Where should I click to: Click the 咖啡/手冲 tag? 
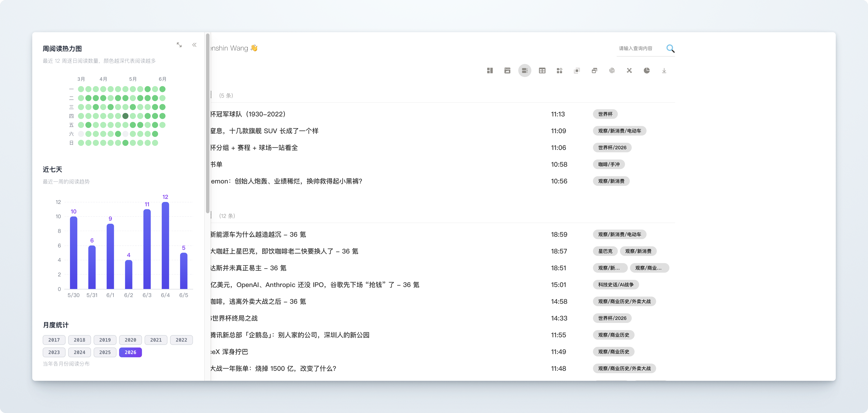coord(609,165)
